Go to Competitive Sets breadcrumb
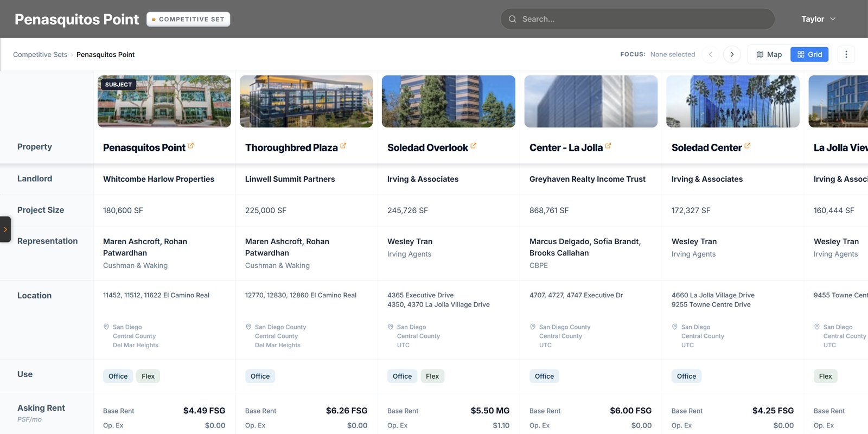 (x=40, y=54)
